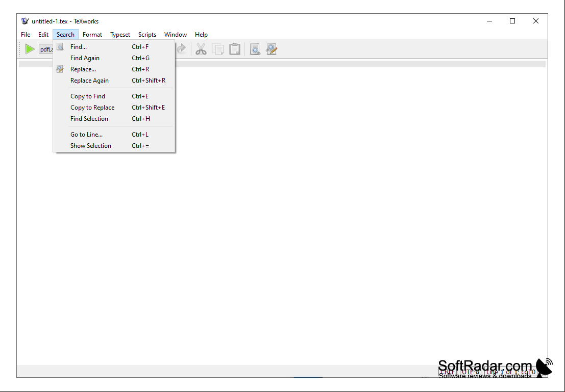Click the Replace pencil icon in toolbar
565x392 pixels.
click(272, 49)
